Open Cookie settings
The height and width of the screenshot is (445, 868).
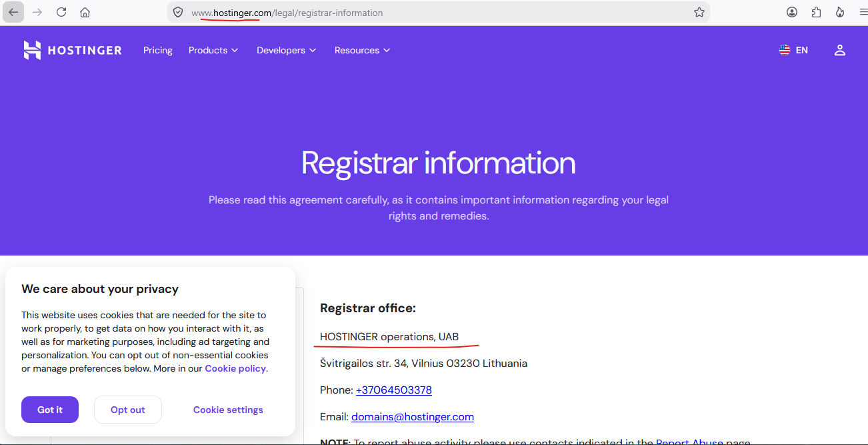[x=228, y=410]
